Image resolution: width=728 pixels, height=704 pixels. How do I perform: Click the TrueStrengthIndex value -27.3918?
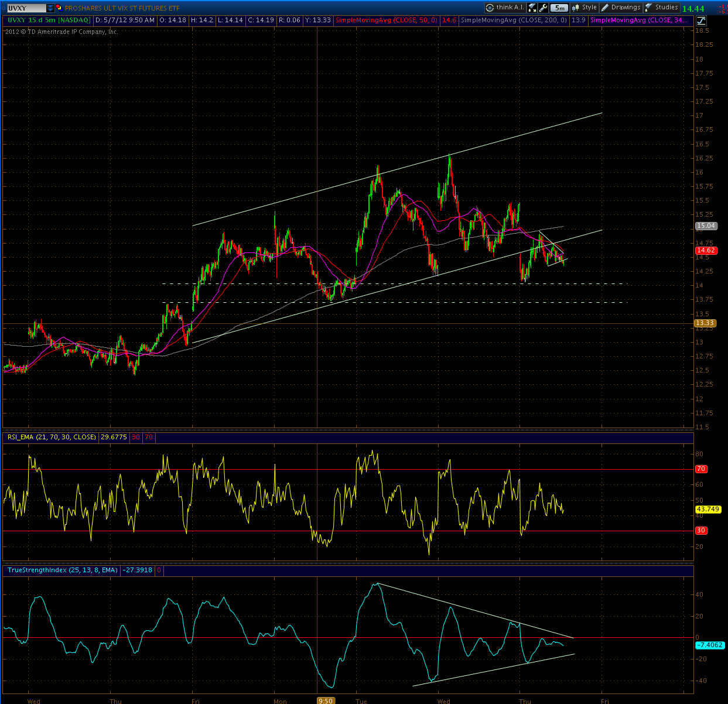[137, 570]
